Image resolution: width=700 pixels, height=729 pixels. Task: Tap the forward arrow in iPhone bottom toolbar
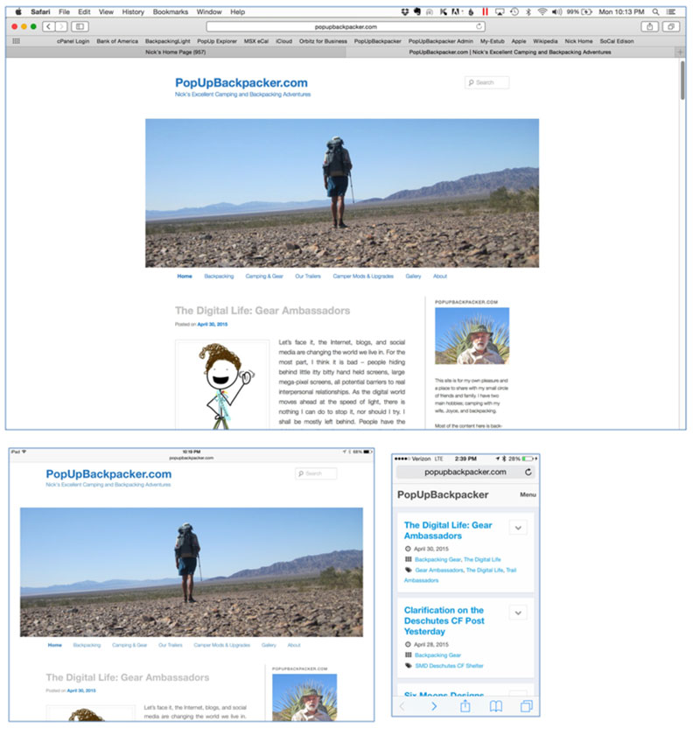[x=433, y=706]
